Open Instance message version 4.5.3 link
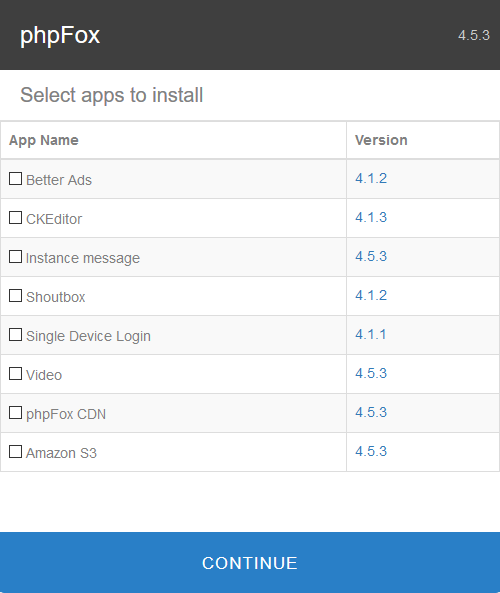The width and height of the screenshot is (500, 593). coord(371,256)
